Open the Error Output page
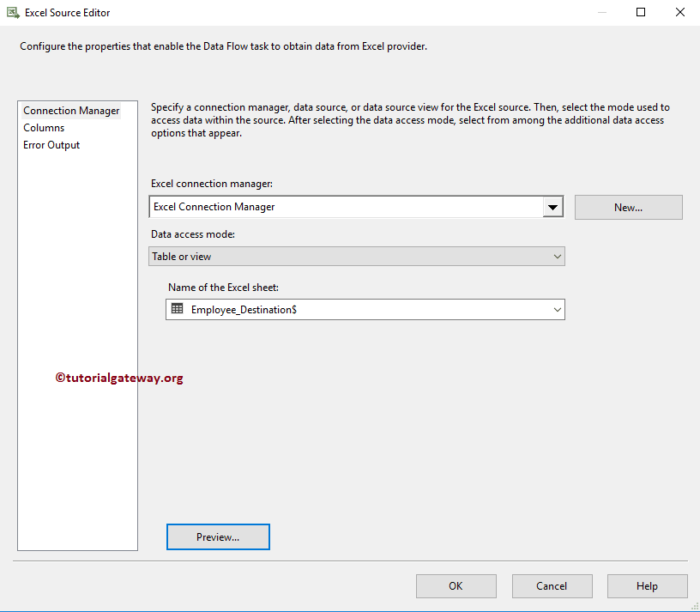700x612 pixels. coord(50,144)
